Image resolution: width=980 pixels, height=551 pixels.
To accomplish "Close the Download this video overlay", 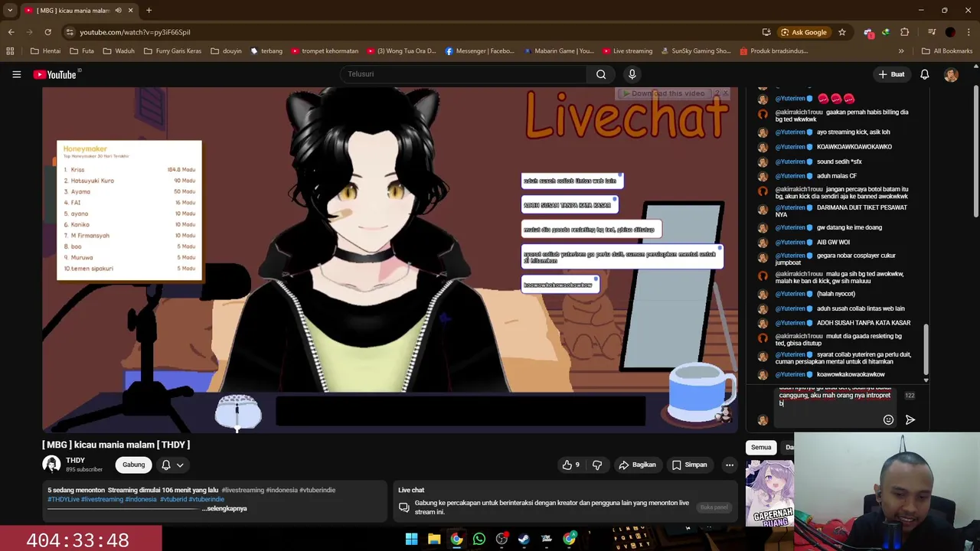I will point(725,93).
